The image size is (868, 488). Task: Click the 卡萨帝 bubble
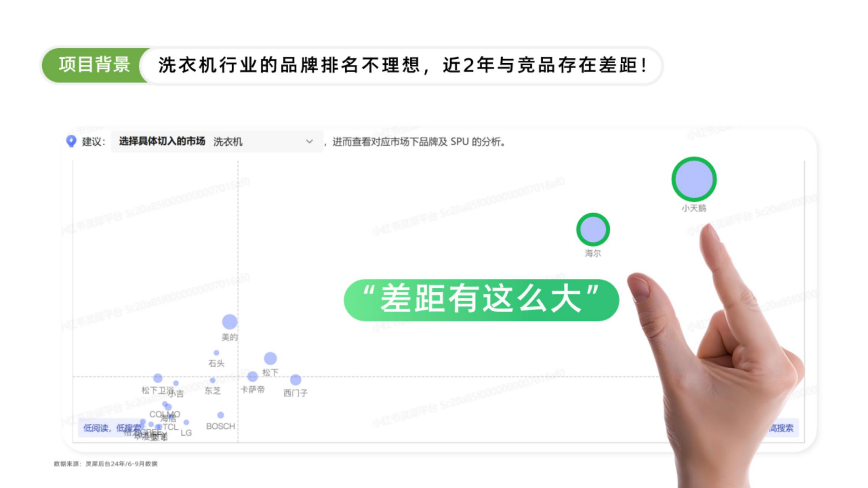[252, 377]
